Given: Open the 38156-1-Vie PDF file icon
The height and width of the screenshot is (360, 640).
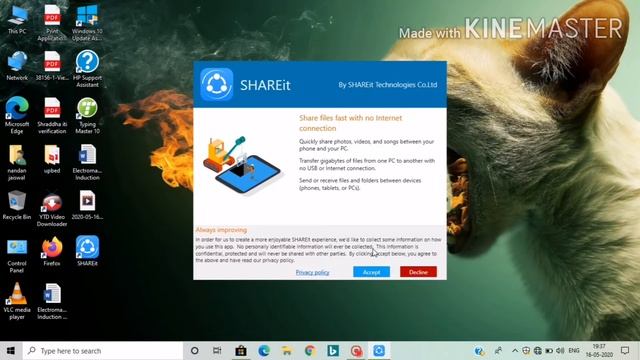Looking at the screenshot, I should pyautogui.click(x=52, y=66).
